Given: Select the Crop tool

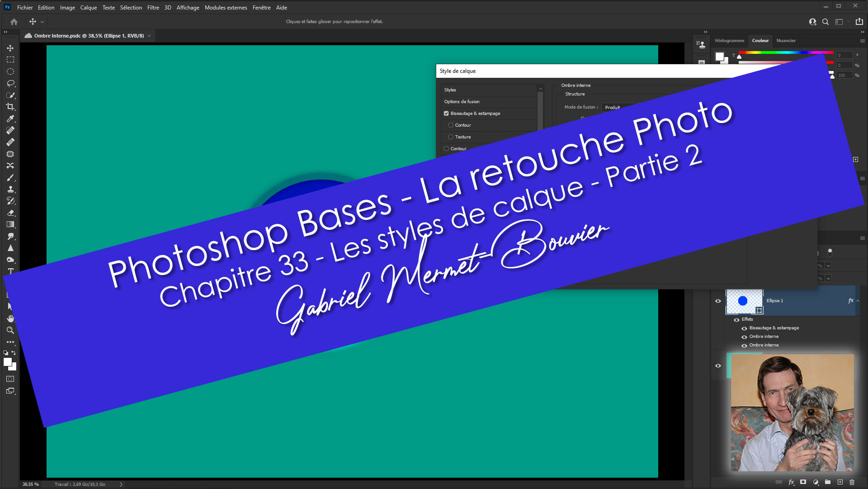Looking at the screenshot, I should [x=10, y=107].
